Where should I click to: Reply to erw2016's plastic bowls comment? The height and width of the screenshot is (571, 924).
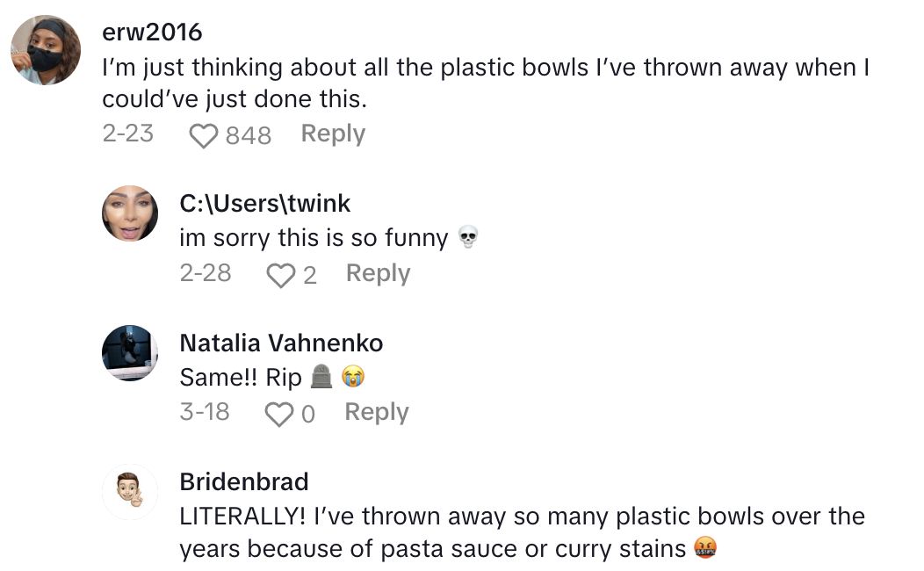[333, 134]
